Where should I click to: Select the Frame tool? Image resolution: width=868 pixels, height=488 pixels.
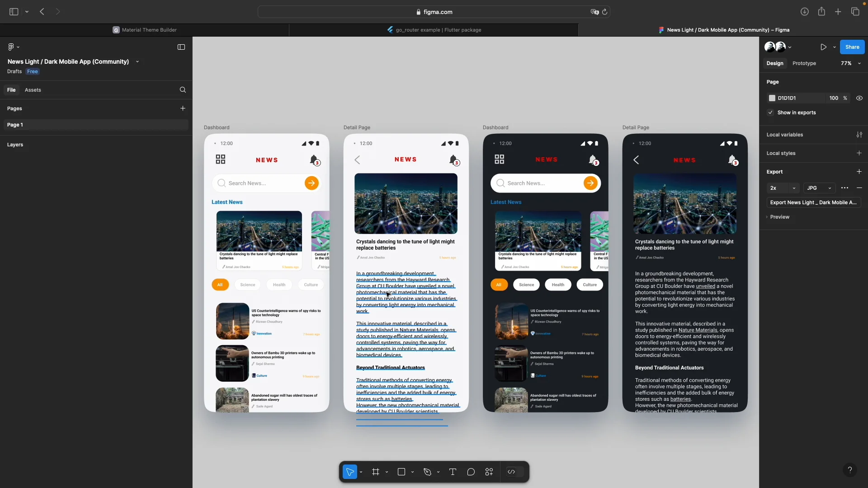tap(375, 472)
